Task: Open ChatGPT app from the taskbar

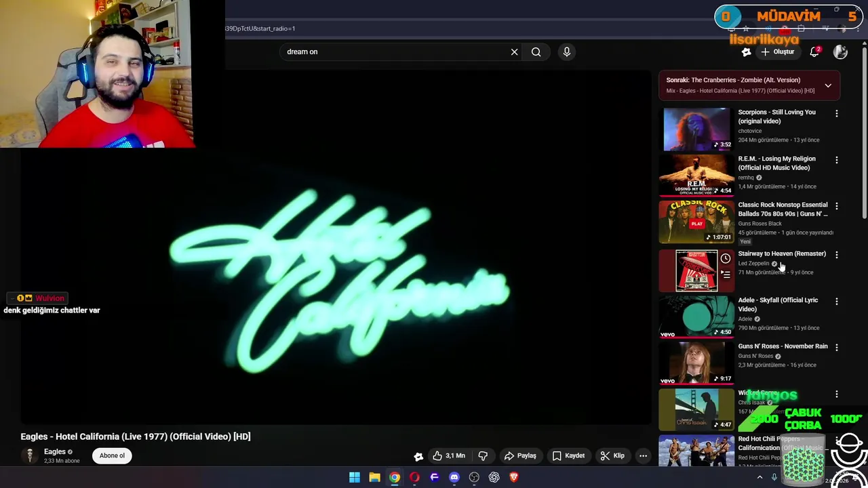Action: click(x=494, y=477)
